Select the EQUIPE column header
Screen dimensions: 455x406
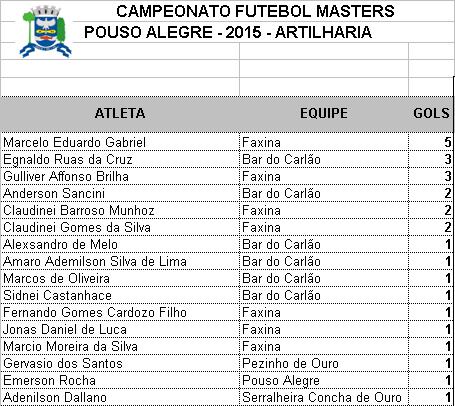pos(324,113)
